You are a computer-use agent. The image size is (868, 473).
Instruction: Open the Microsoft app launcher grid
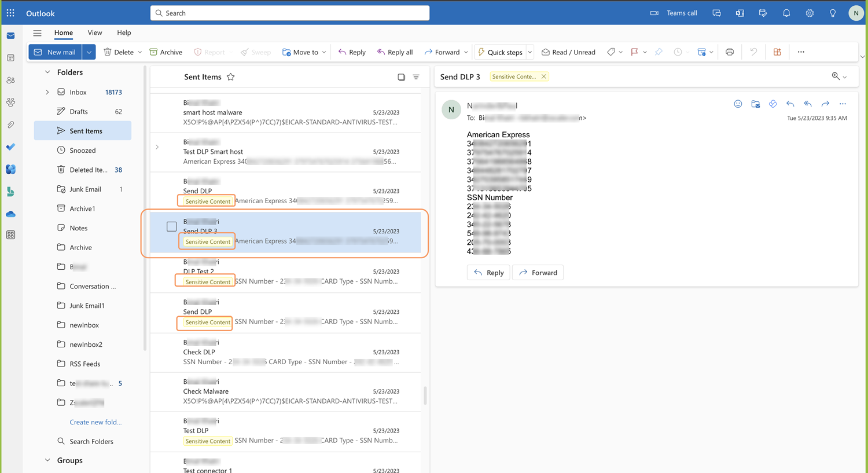click(10, 13)
